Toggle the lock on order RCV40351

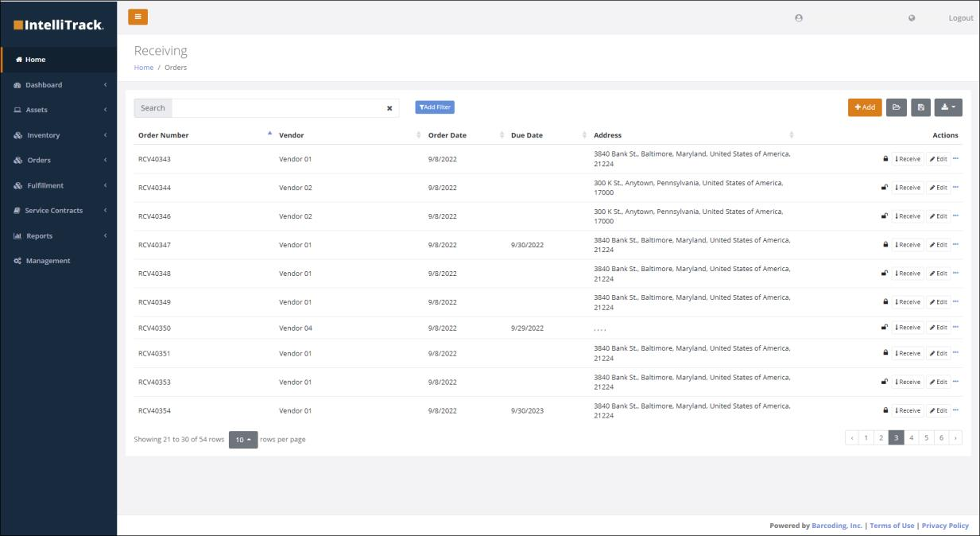click(x=885, y=353)
